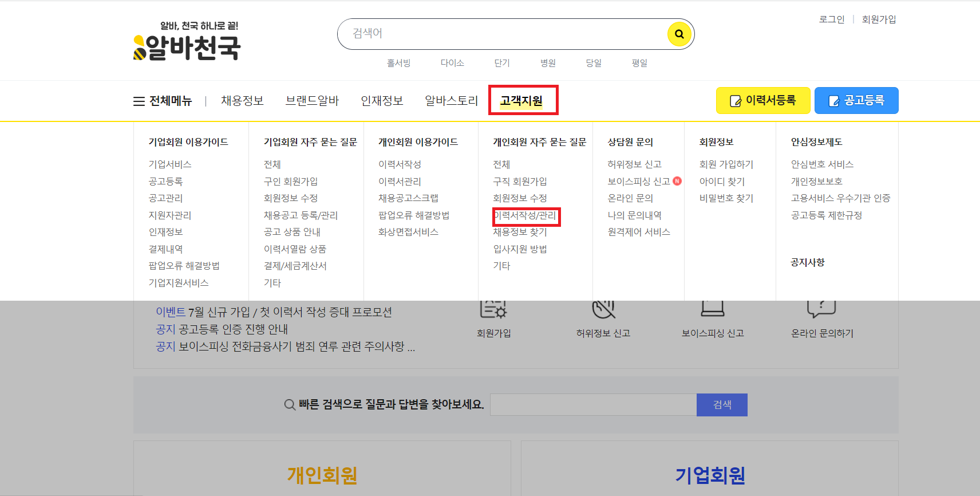Click the 단기 suggested keyword
This screenshot has height=496, width=980.
pyautogui.click(x=502, y=63)
